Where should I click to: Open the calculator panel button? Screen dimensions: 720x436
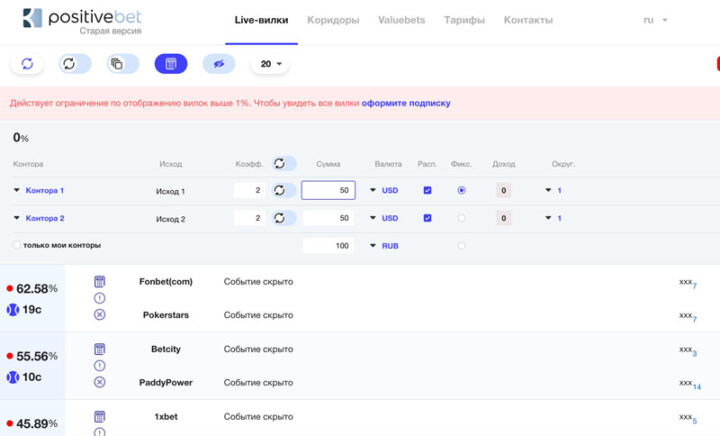(x=171, y=64)
